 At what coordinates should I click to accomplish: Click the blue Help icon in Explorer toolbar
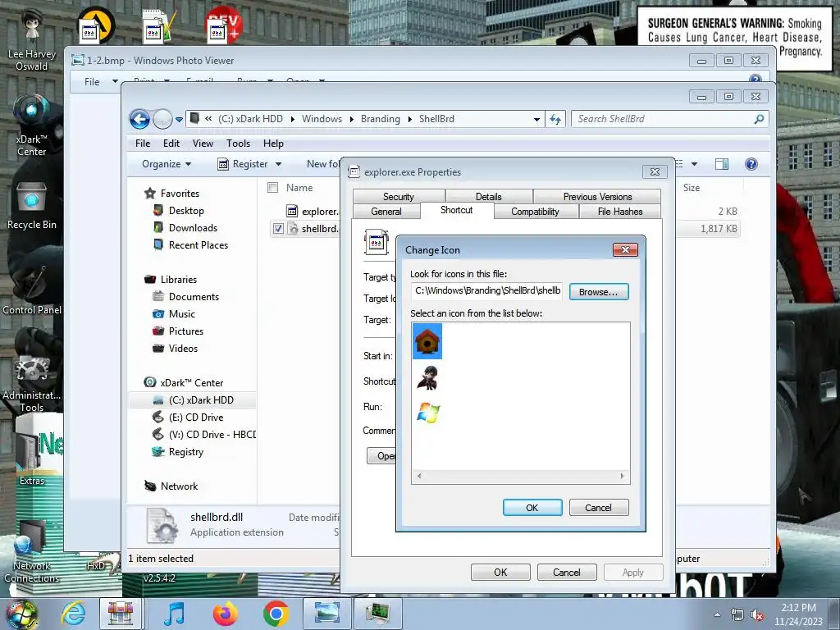pos(751,164)
